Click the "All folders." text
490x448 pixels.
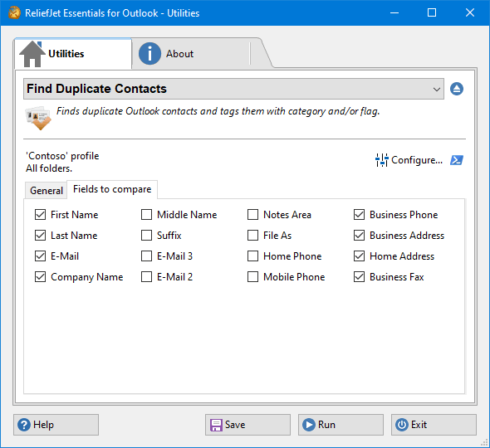[49, 168]
